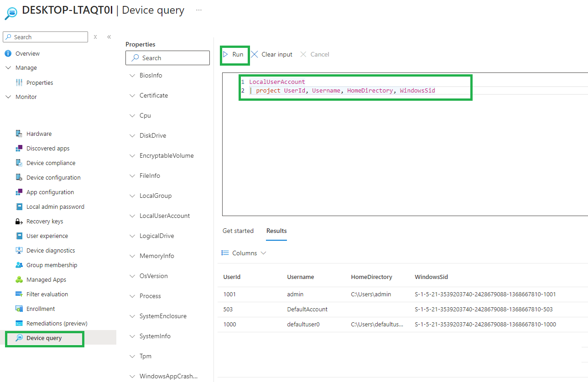Click the Clear input X icon
Image resolution: width=588 pixels, height=382 pixels.
pos(255,54)
